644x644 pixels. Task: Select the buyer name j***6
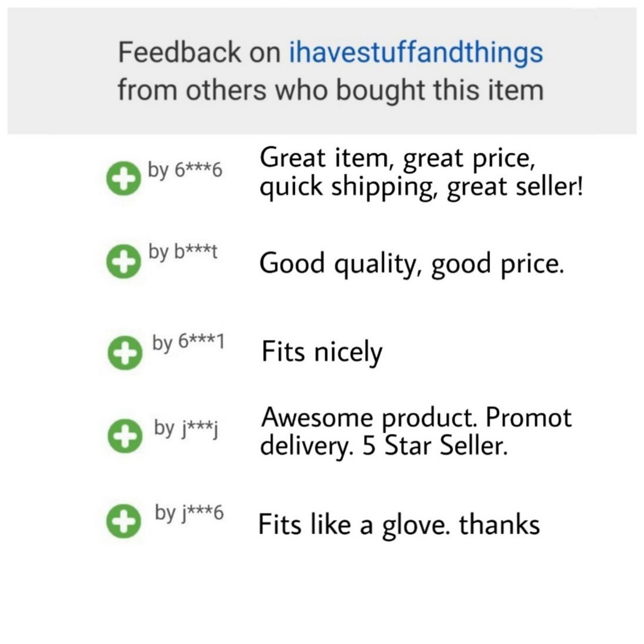(189, 513)
